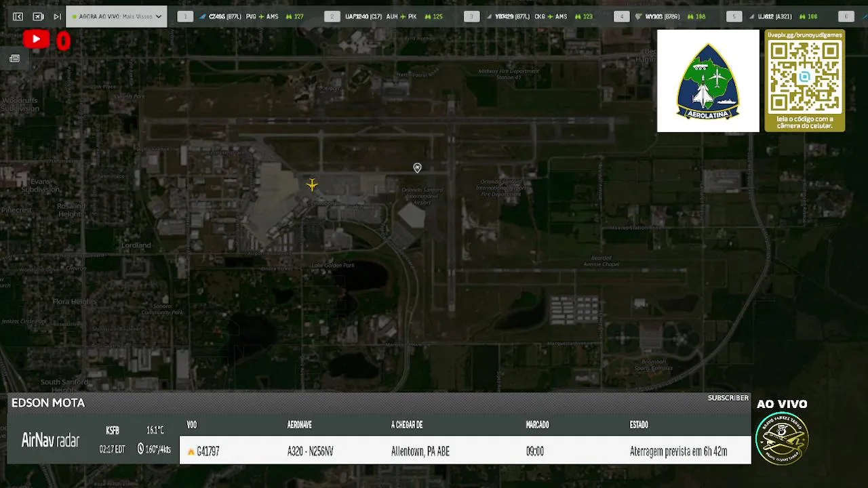
Task: Jump to the next item with the skip icon
Action: (58, 16)
